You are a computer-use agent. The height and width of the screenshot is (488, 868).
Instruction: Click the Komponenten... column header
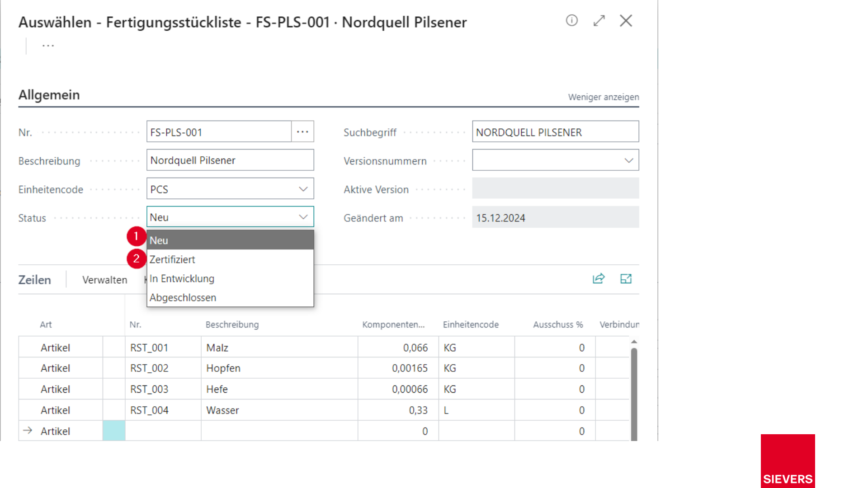coord(393,324)
